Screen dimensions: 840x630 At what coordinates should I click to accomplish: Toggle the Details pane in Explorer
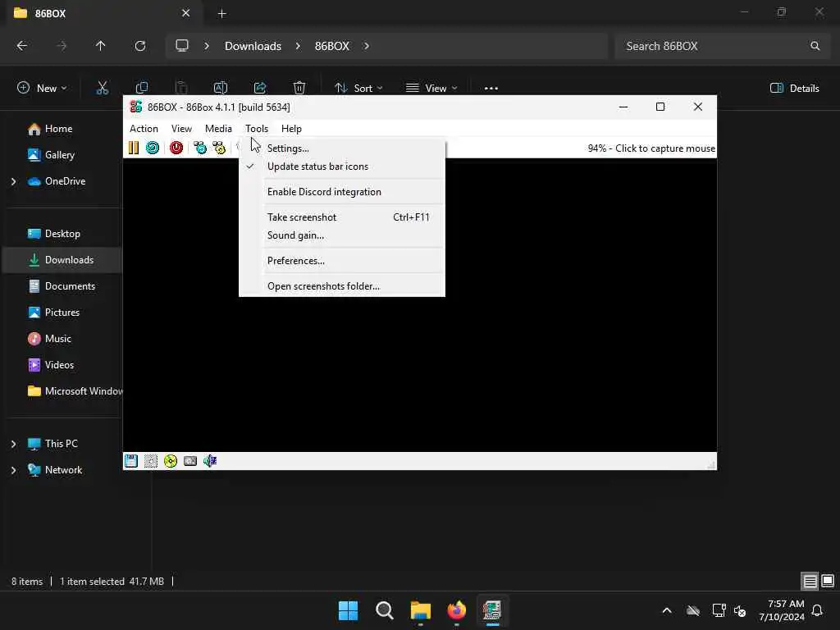[794, 89]
